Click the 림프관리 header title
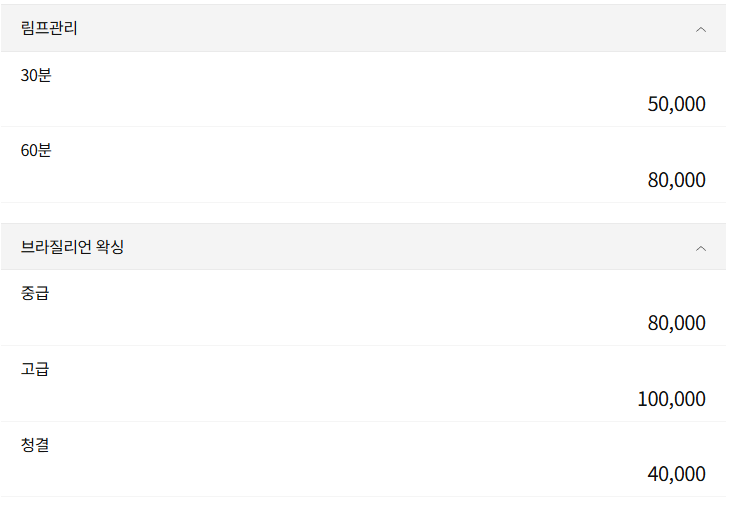The width and height of the screenshot is (729, 505). coord(49,28)
